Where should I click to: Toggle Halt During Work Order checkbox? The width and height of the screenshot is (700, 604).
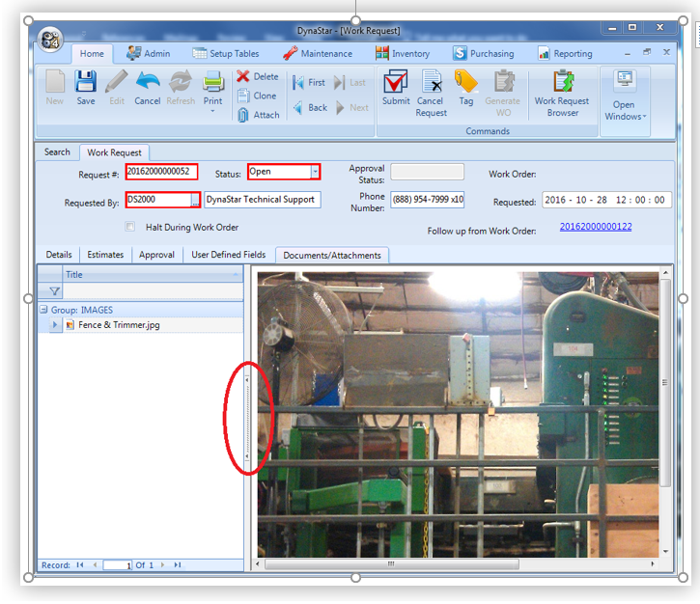[x=130, y=228]
